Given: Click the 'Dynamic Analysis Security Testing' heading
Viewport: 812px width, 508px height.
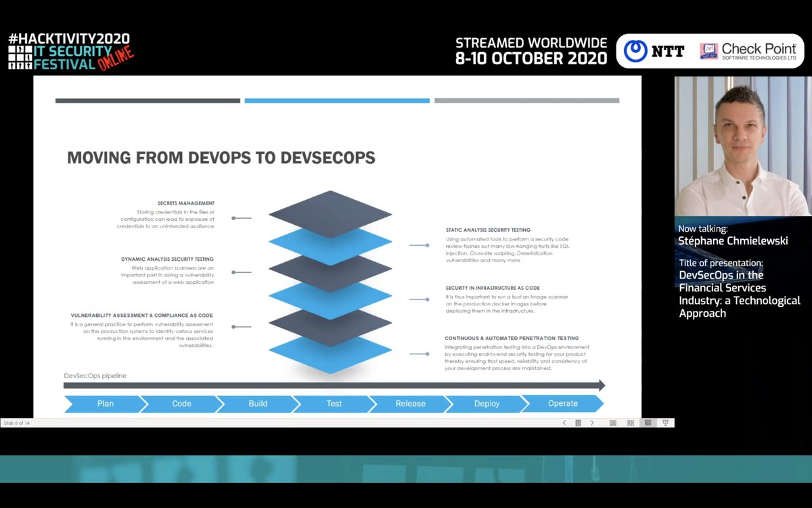Looking at the screenshot, I should pyautogui.click(x=167, y=259).
